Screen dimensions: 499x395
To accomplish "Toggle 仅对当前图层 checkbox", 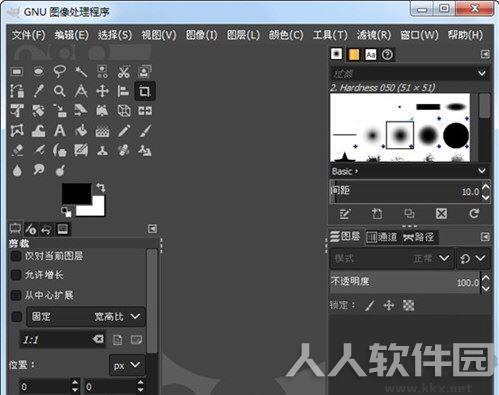I will [16, 256].
